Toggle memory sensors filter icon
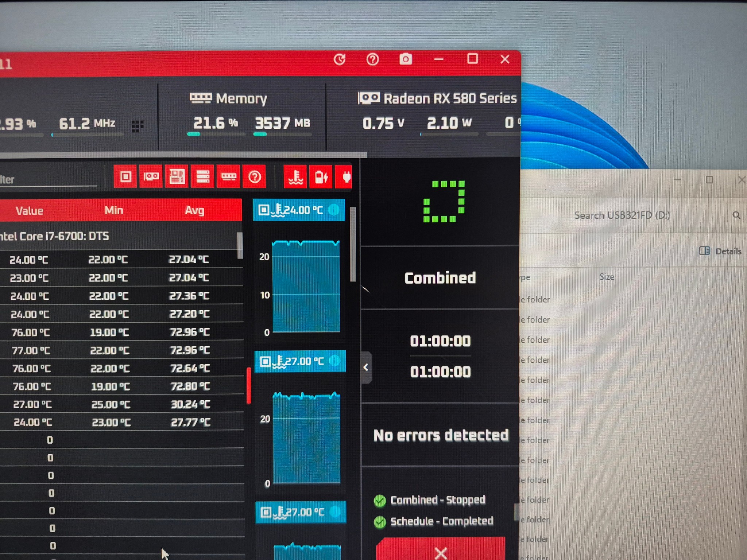This screenshot has height=560, width=747. (229, 177)
